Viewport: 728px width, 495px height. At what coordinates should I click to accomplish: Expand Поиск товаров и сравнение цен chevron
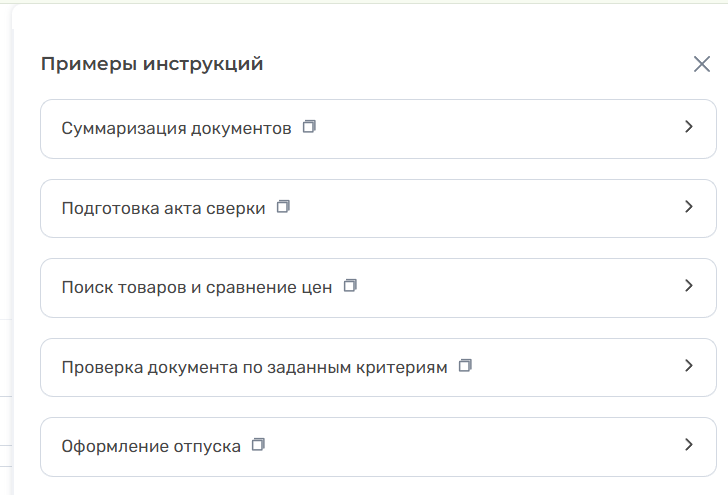click(689, 286)
